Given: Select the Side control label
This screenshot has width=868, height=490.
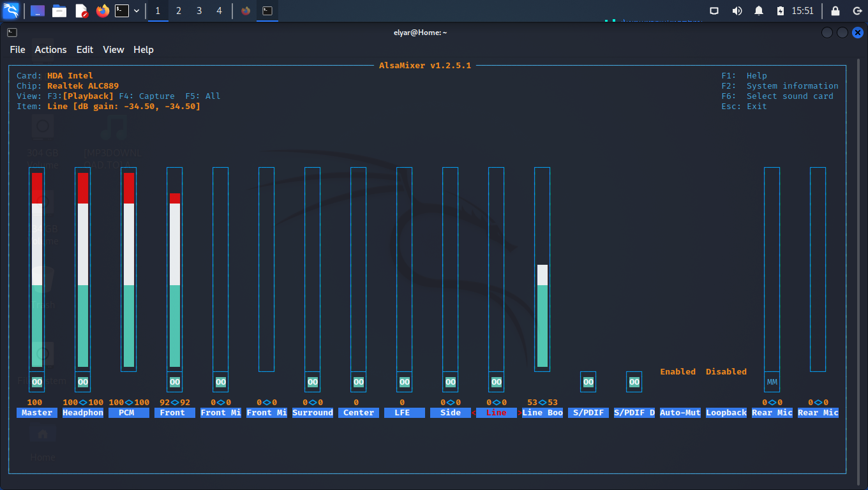Looking at the screenshot, I should coord(451,413).
